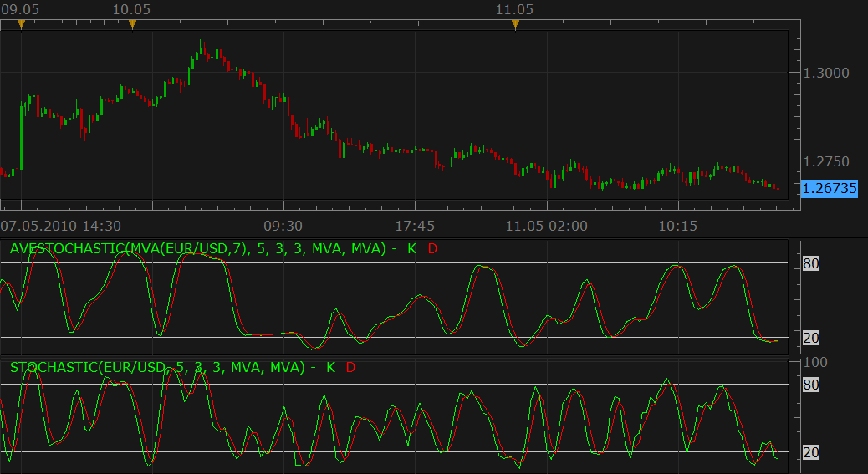Click the 1.2750 price axis label

tap(826, 161)
